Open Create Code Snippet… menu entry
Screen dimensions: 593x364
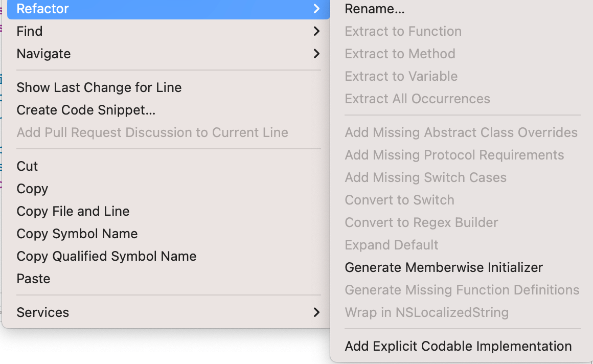[86, 110]
